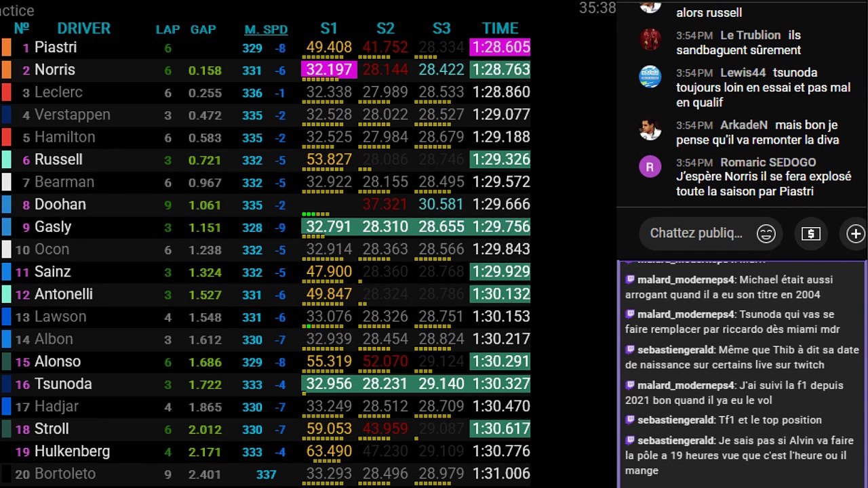The height and width of the screenshot is (488, 868).
Task: Select driver name Doohan
Action: (60, 204)
